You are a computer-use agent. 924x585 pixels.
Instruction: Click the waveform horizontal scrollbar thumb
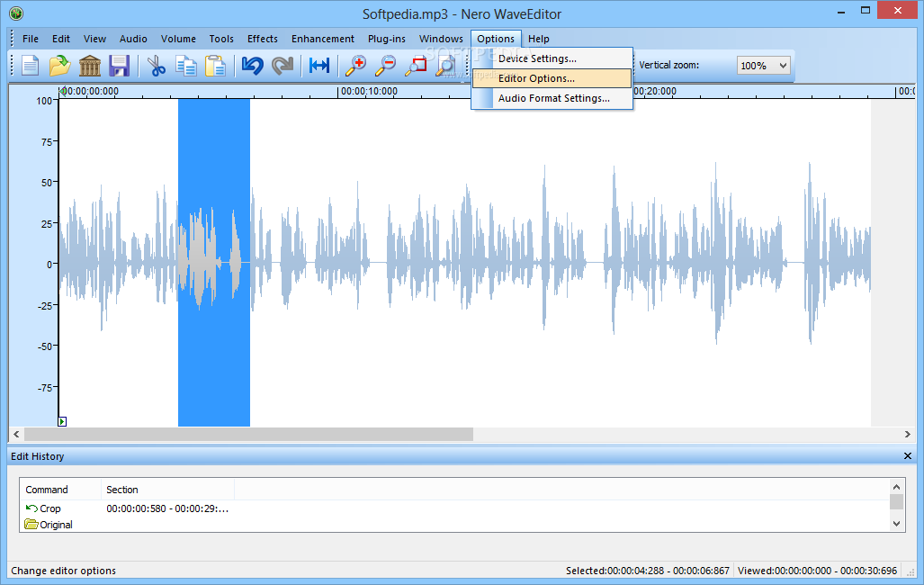[248, 434]
